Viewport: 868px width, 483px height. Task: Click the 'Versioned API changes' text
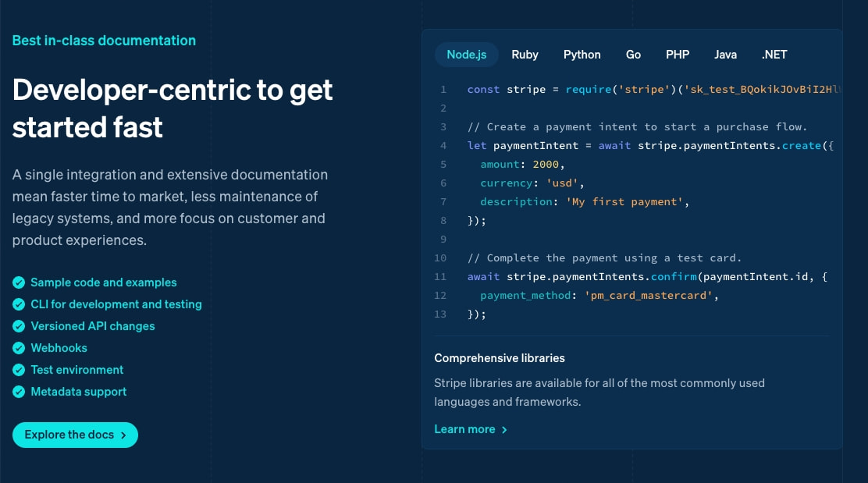click(93, 326)
